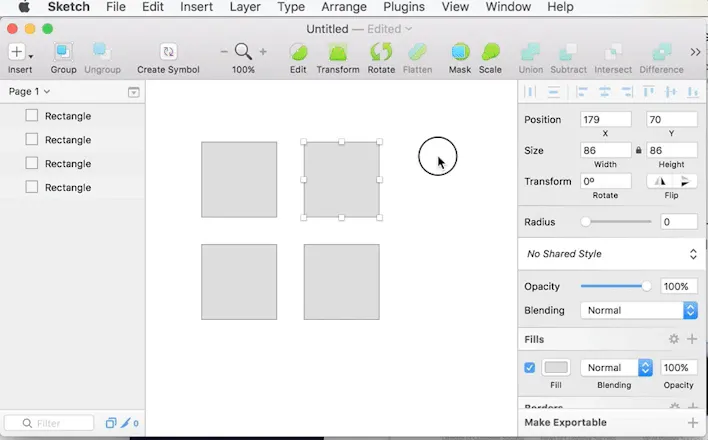708x440 pixels.
Task: Click the Intersect boolean icon
Action: (613, 52)
